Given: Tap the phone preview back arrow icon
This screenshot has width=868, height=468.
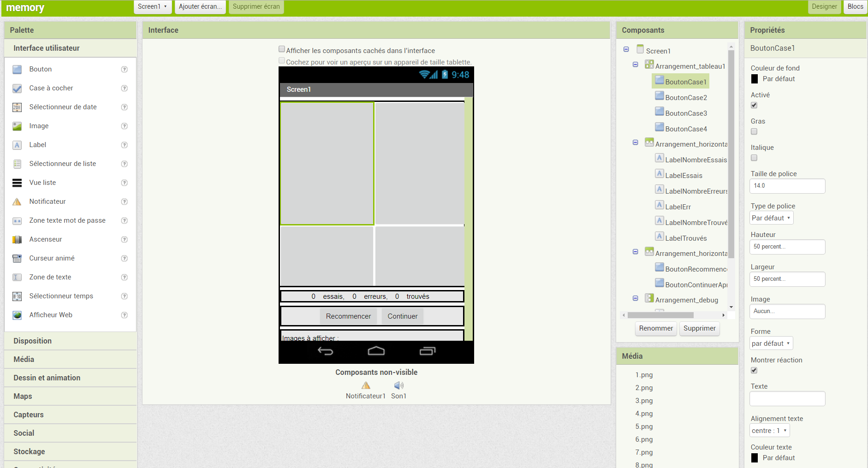Looking at the screenshot, I should (x=326, y=351).
